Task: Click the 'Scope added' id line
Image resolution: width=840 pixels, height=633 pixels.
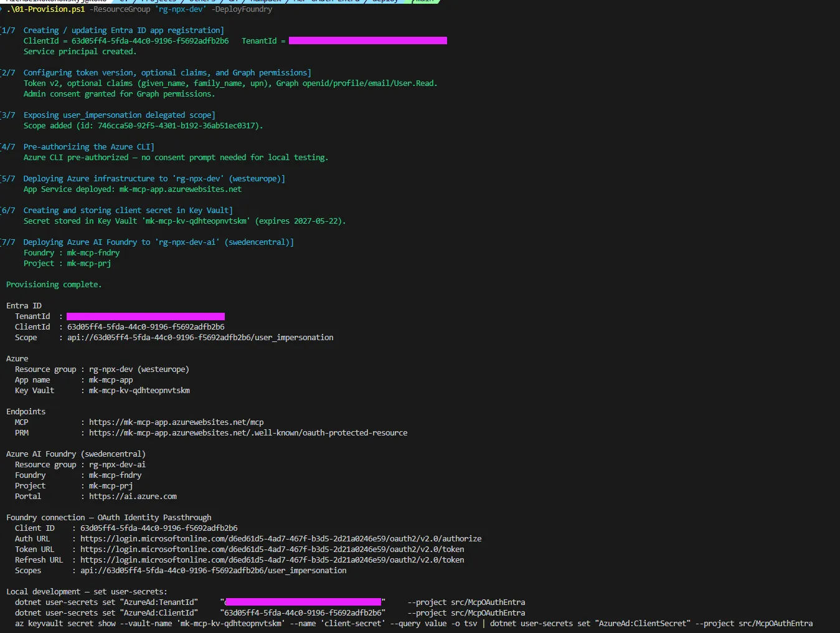Action: (x=143, y=126)
